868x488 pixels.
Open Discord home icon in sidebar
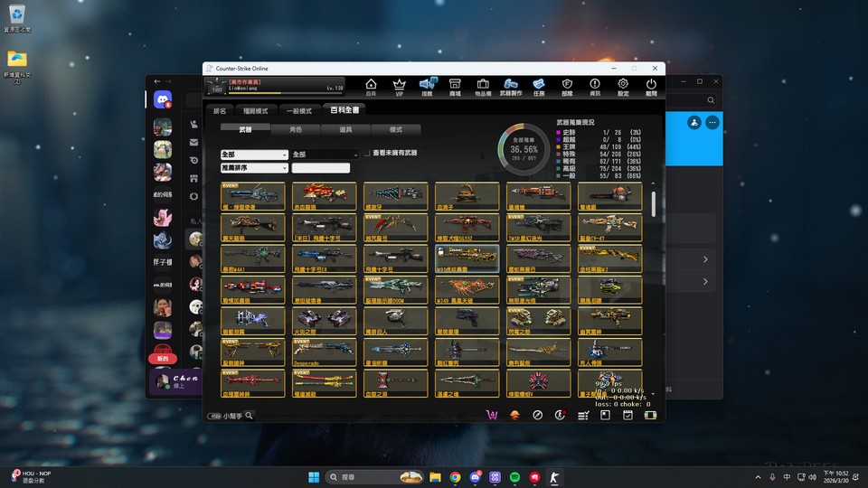[x=163, y=100]
